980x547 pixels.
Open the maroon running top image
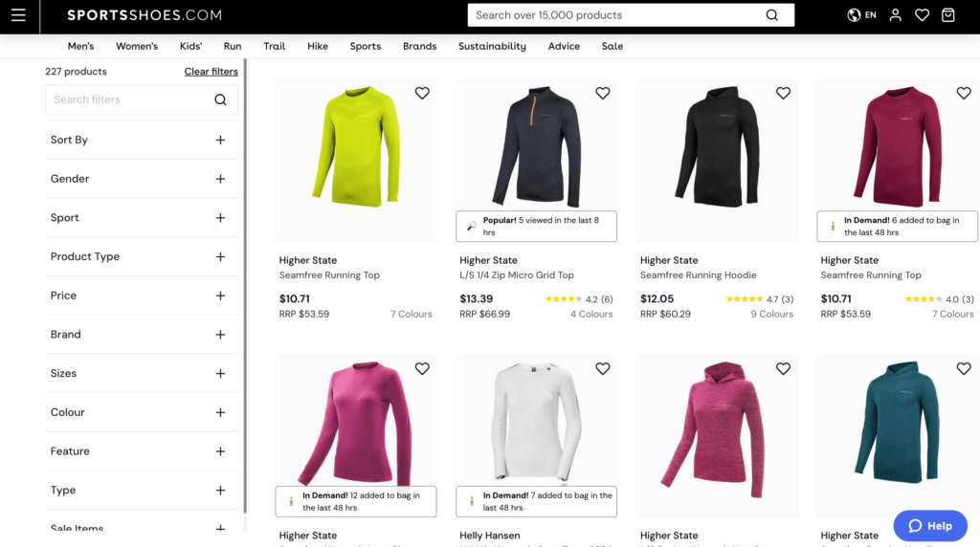click(898, 146)
